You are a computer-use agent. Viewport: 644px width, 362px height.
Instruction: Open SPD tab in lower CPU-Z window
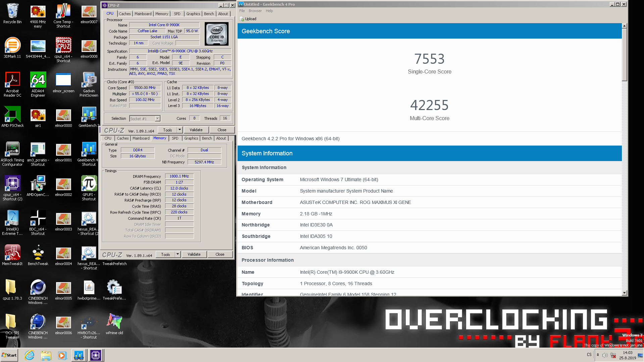(175, 138)
